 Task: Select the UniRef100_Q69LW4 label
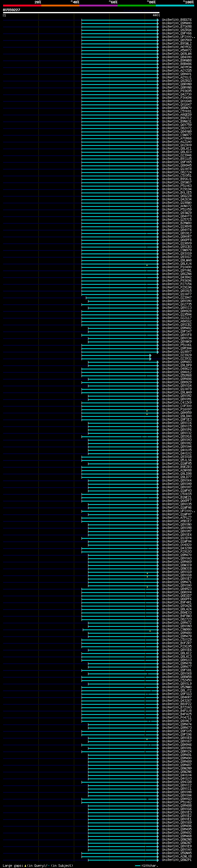pos(177,54)
